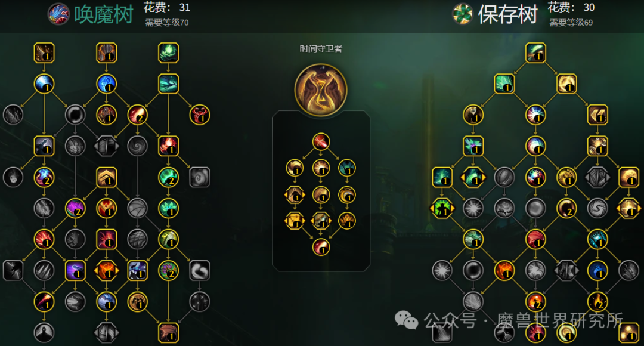Click the WeChat logo in the watermark

click(406, 320)
